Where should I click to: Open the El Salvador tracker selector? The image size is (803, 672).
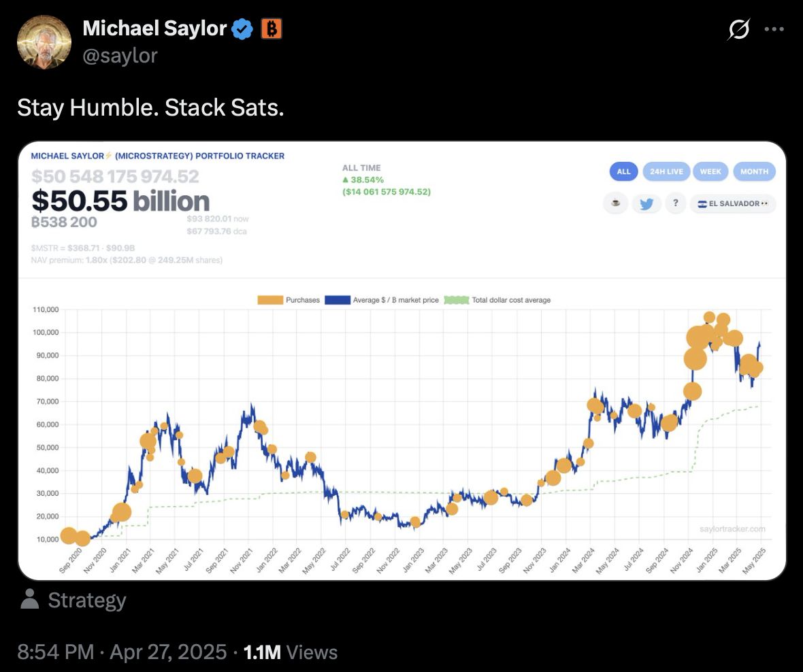point(733,203)
